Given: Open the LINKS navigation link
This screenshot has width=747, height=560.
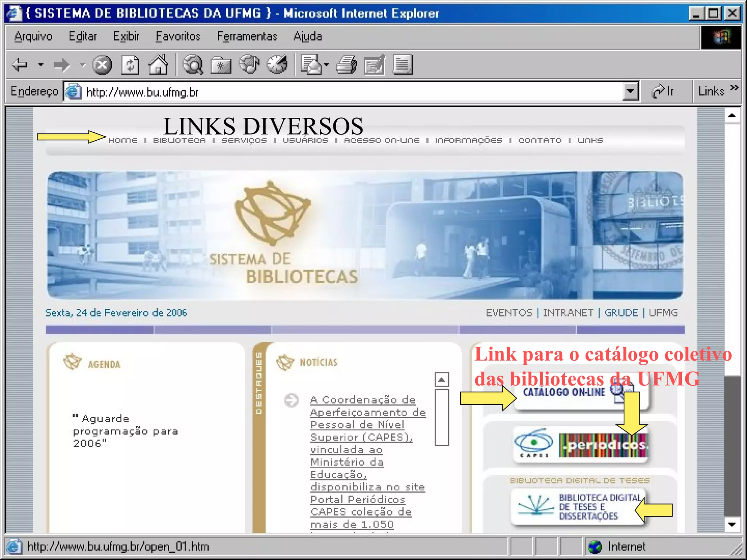Looking at the screenshot, I should tap(590, 140).
